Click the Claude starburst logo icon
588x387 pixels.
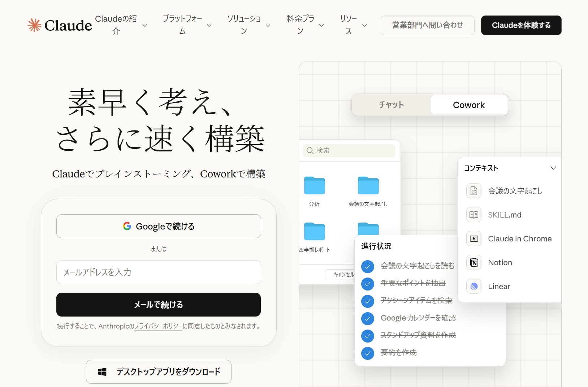35,25
